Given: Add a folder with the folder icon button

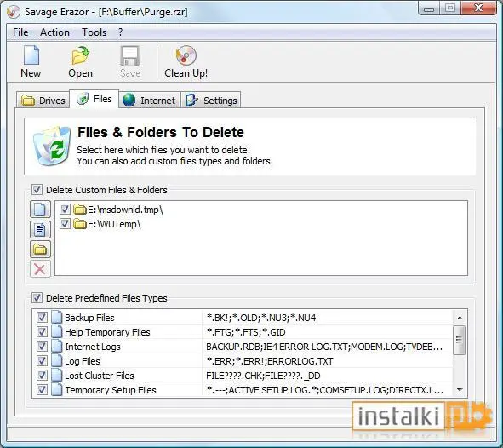Looking at the screenshot, I should pos(40,249).
